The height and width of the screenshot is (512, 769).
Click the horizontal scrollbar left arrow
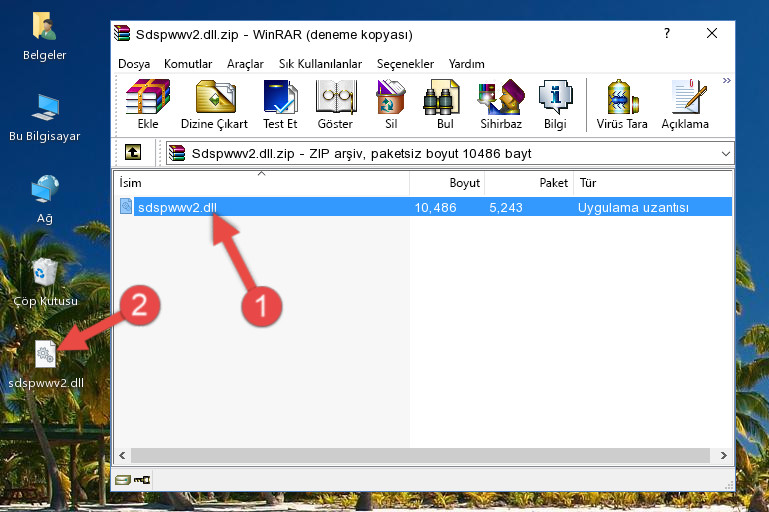(x=123, y=455)
